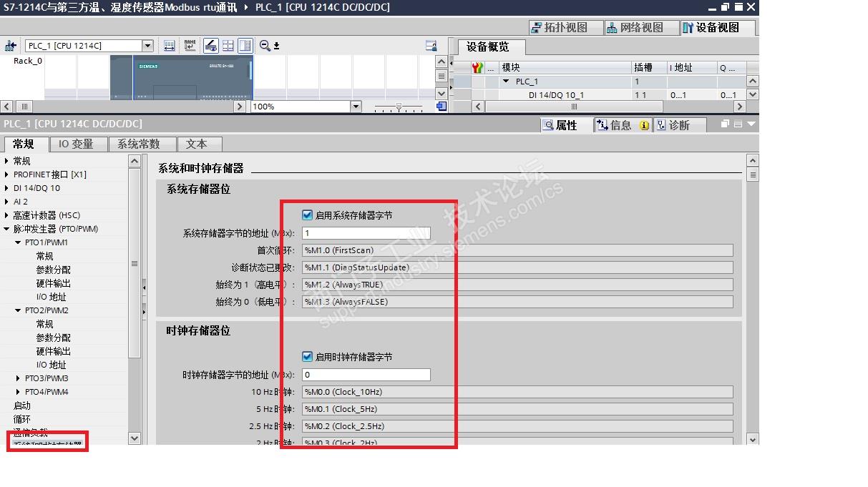Click the download arrow next to zoom icon
This screenshot has width=868, height=487.
point(276,46)
